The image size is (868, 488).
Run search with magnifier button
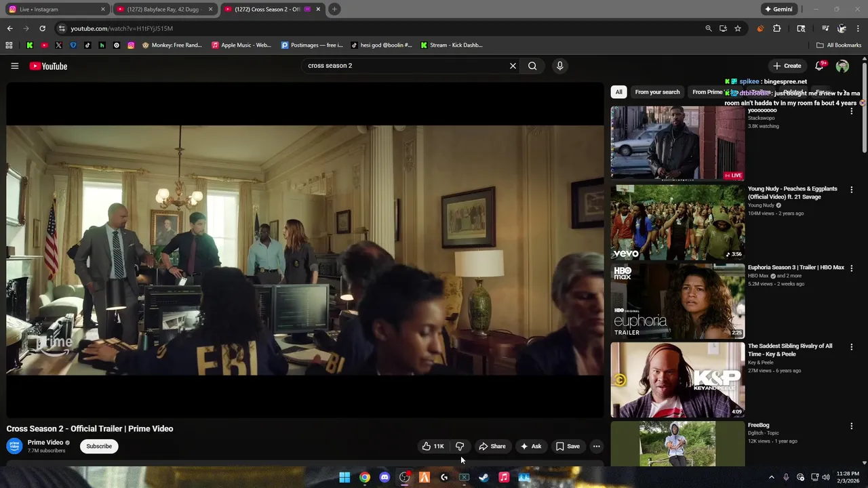532,66
